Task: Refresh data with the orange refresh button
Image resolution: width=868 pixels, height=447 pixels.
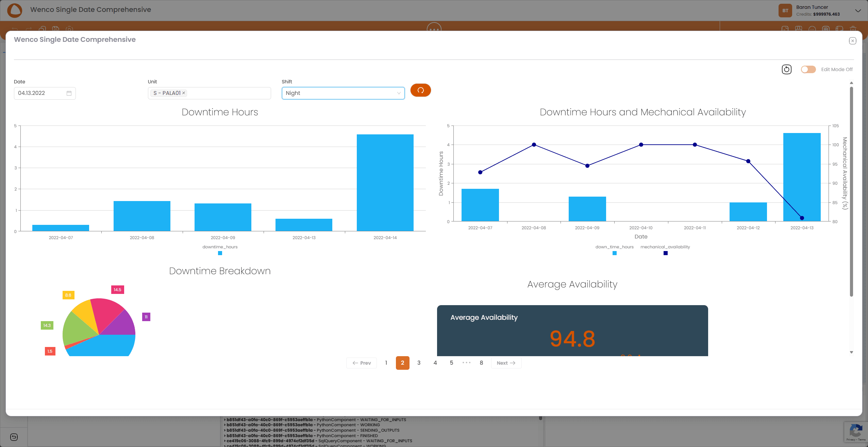Action: pos(420,90)
